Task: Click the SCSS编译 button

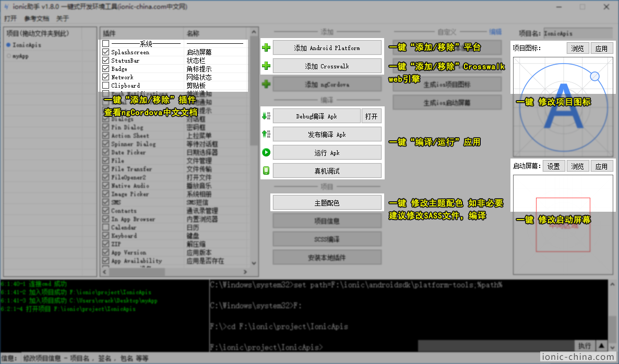Action: (x=327, y=239)
